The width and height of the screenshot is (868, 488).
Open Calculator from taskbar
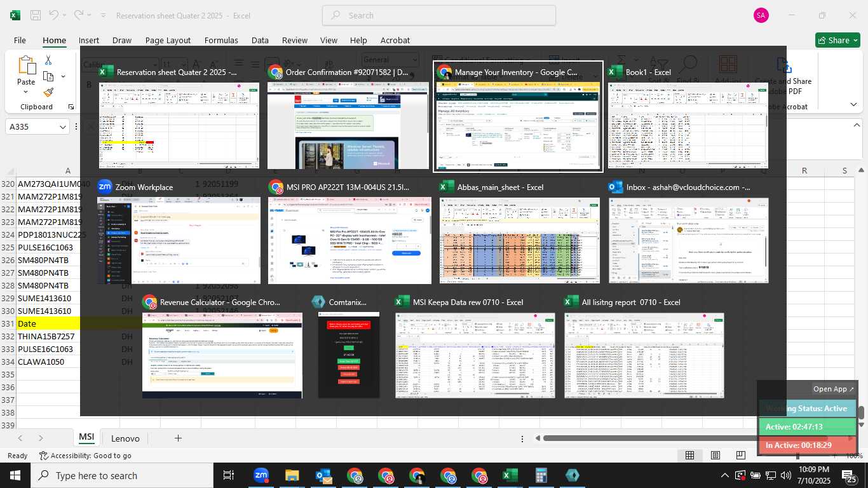coord(541,475)
